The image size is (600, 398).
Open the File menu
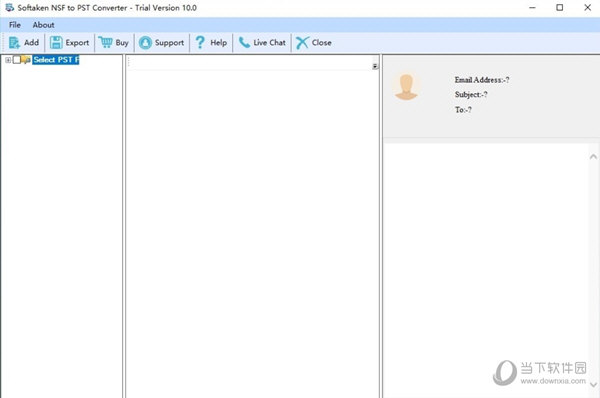[15, 25]
